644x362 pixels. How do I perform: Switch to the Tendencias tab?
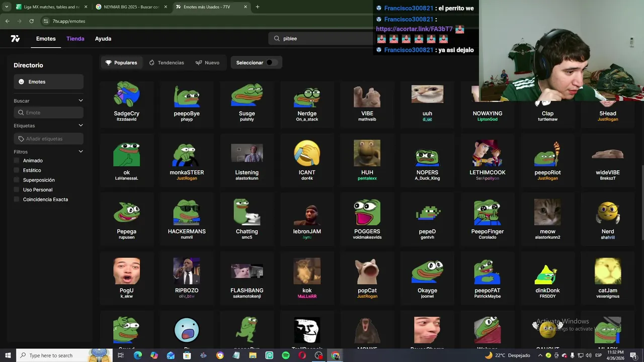coord(167,63)
